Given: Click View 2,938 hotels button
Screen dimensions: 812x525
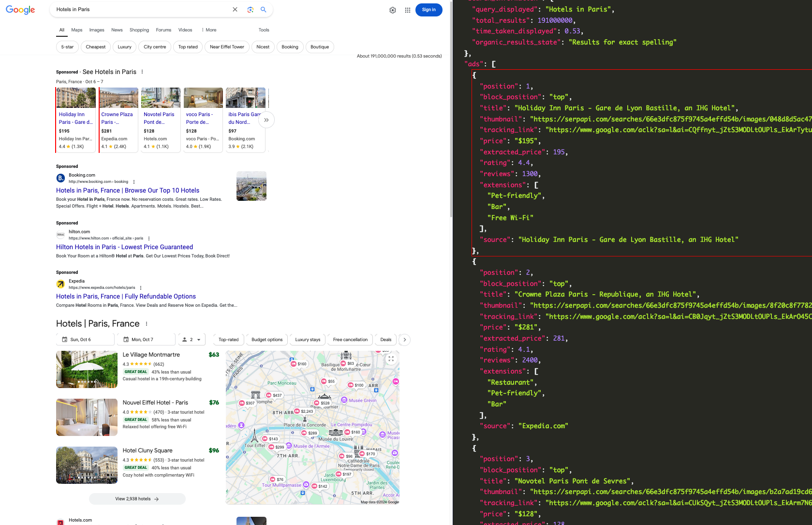Looking at the screenshot, I should [x=137, y=499].
